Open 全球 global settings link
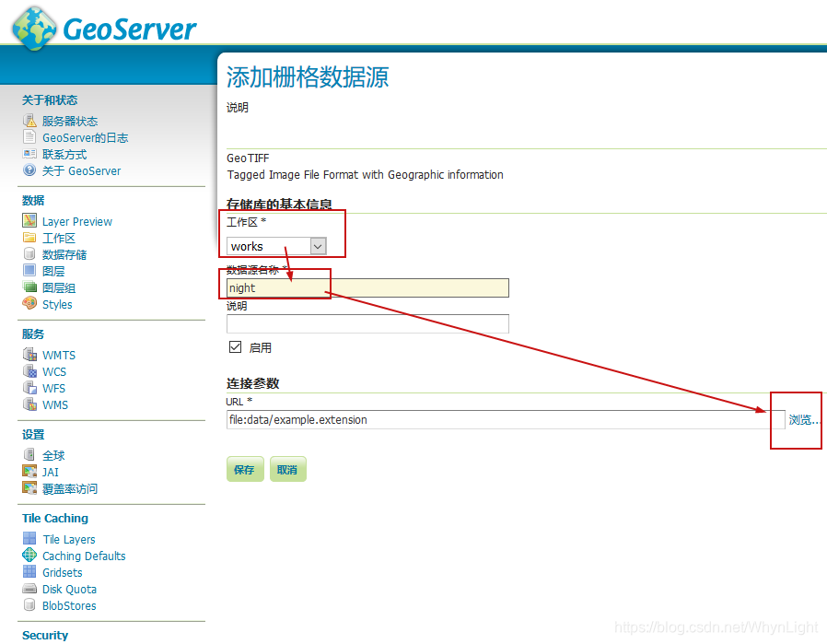 pos(53,456)
